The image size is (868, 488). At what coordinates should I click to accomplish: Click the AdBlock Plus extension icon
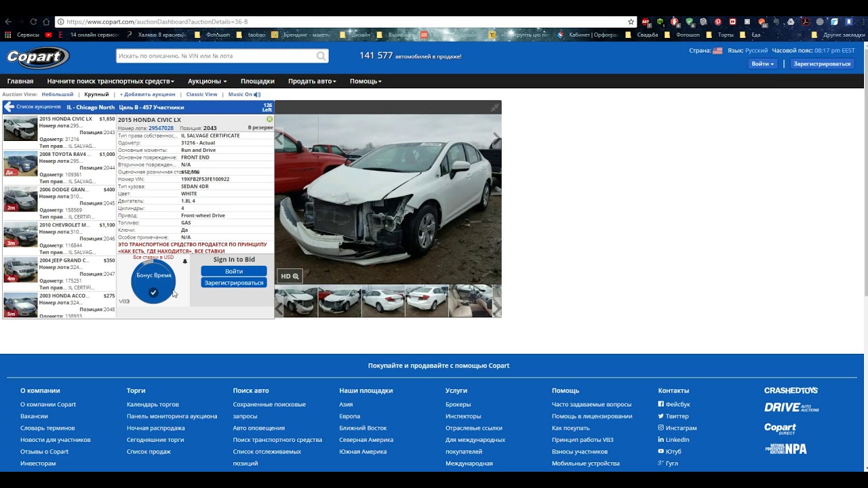[x=646, y=22]
